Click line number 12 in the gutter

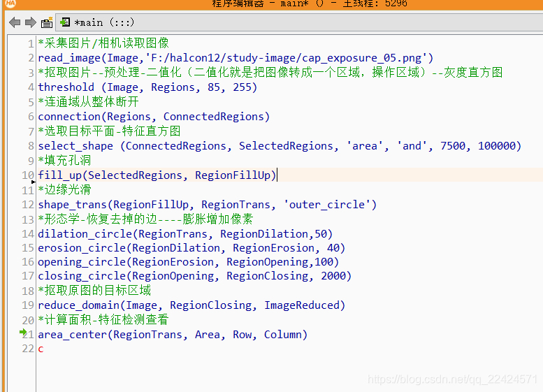[28, 205]
